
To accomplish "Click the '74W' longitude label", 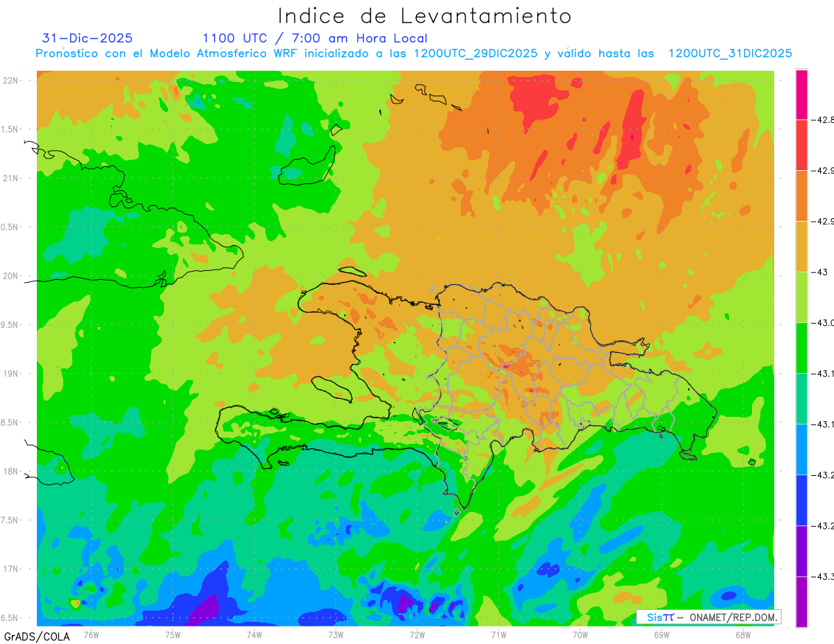I will tap(254, 634).
